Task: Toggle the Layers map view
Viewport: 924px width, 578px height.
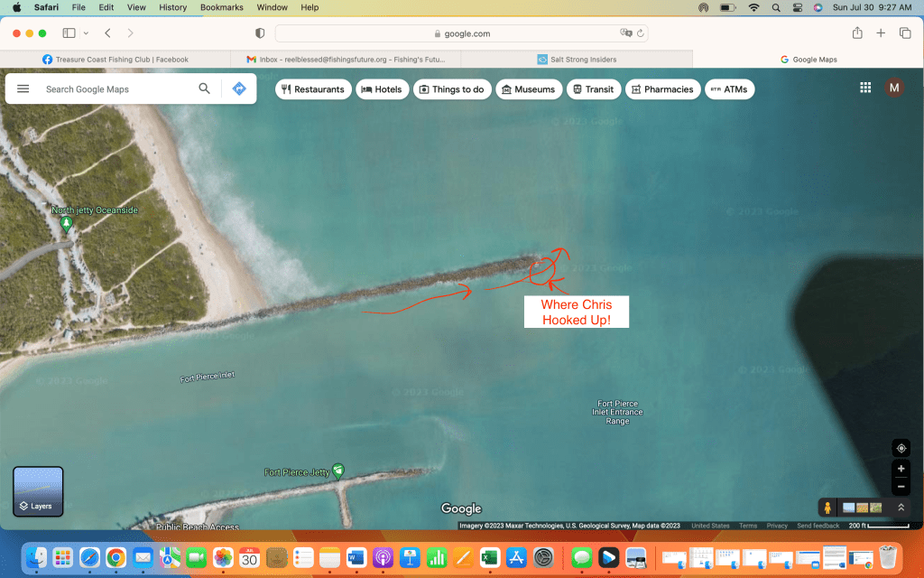Action: pyautogui.click(x=38, y=491)
